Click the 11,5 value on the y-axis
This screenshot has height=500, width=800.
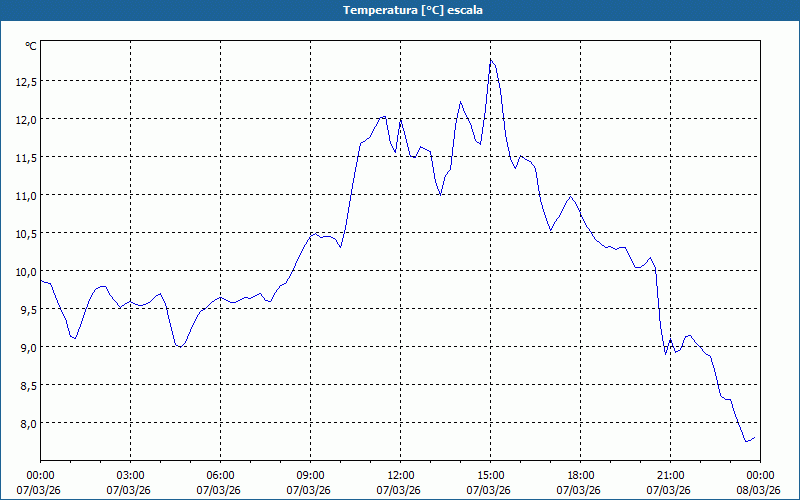[25, 158]
